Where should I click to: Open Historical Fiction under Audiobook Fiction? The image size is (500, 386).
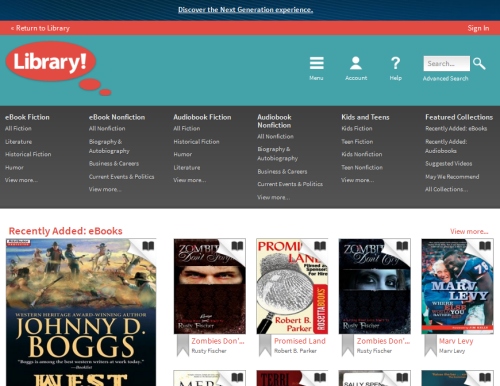pyautogui.click(x=196, y=142)
